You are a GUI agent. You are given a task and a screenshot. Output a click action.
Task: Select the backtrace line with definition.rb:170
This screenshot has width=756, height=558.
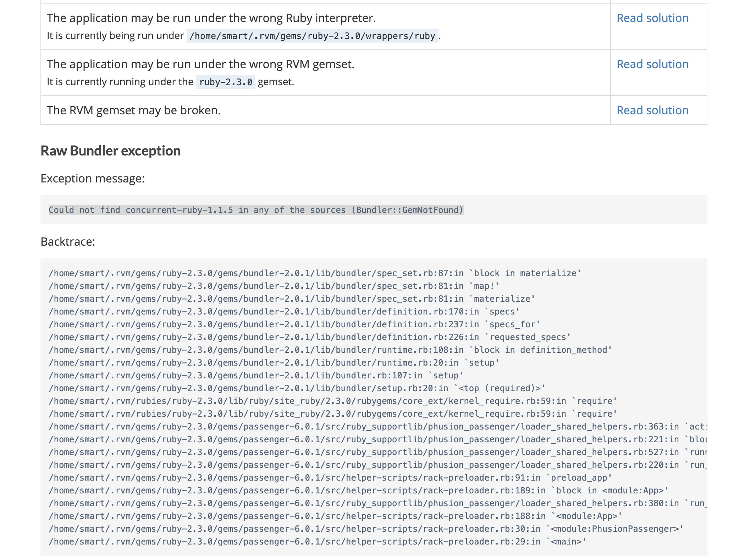pyautogui.click(x=284, y=311)
